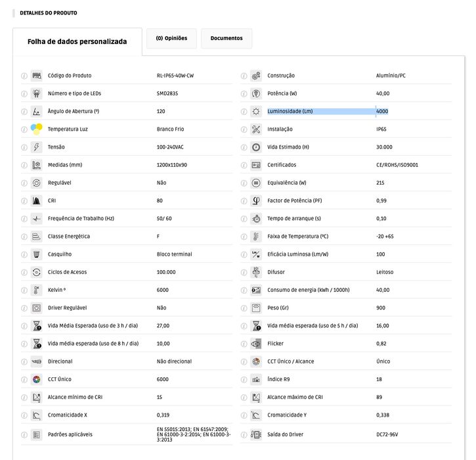
Task: Click the Peso (Gr) scale icon
Action: [x=256, y=308]
